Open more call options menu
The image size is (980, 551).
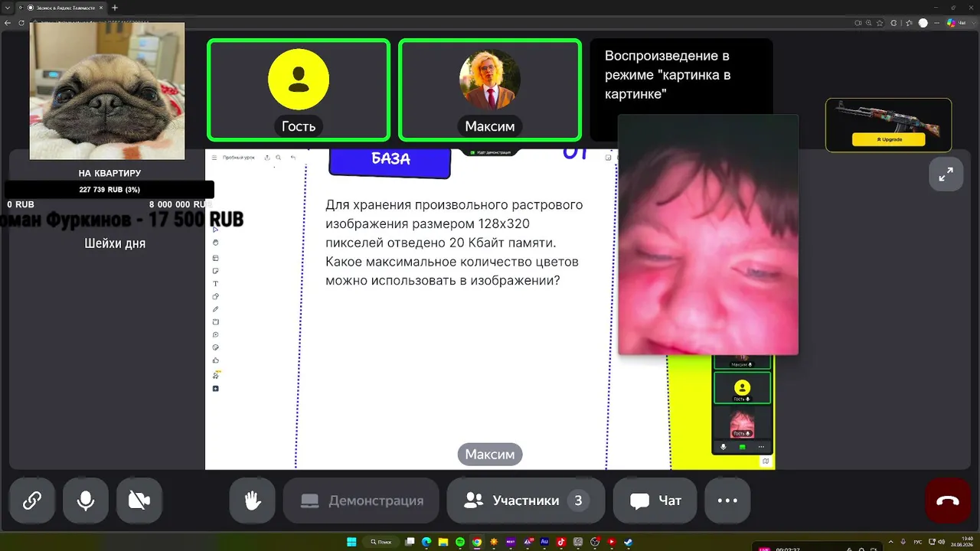(x=727, y=500)
